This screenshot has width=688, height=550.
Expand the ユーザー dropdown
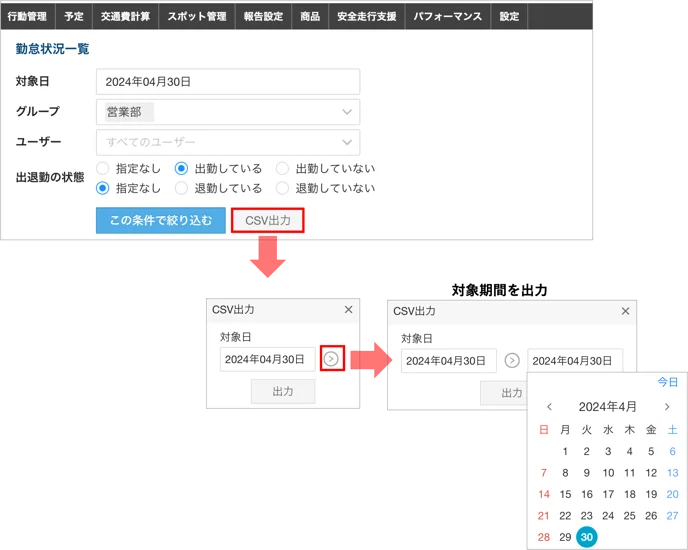tap(228, 142)
